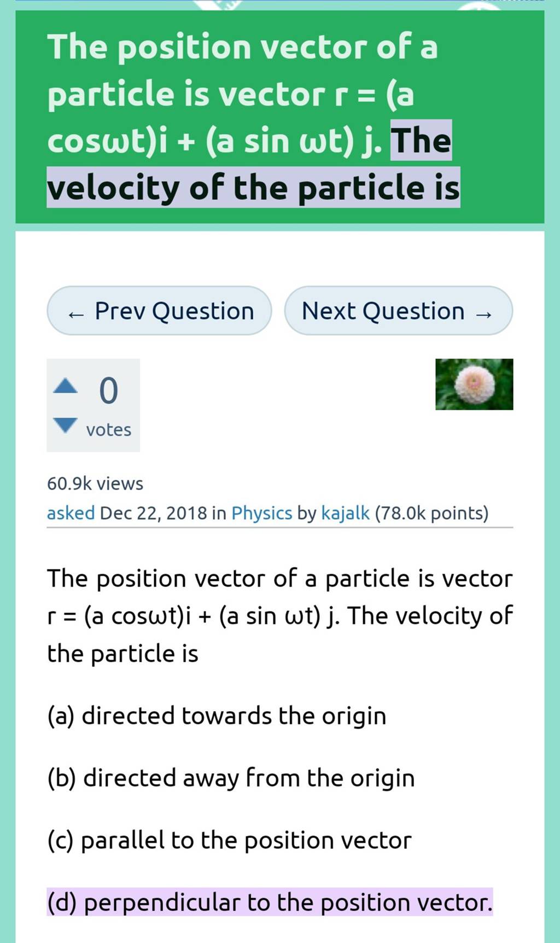Viewport: 560px width, 943px height.
Task: Open the previous question
Action: coord(160,311)
